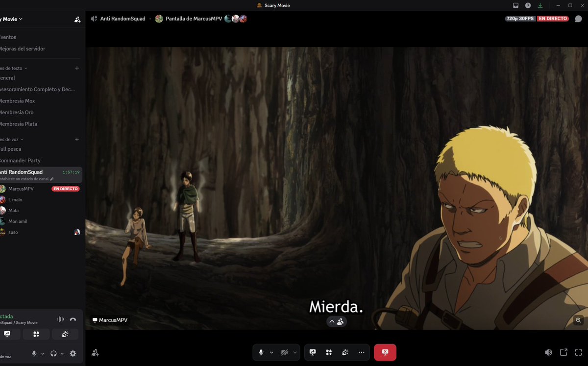Toggle headphone deafen in the user panel
This screenshot has height=366, width=588.
click(x=53, y=353)
